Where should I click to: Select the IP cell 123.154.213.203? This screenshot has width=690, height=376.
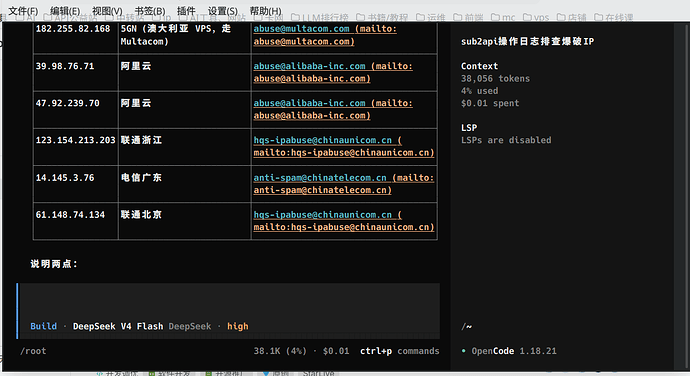coord(75,140)
